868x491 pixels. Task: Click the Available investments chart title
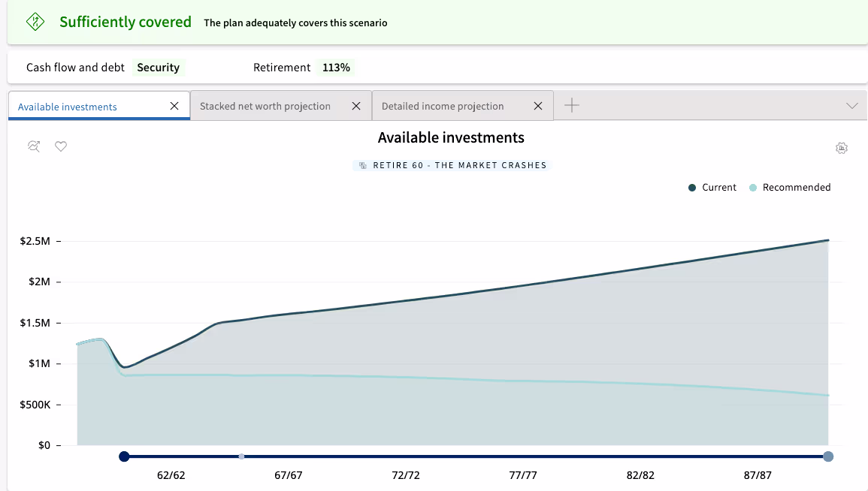[451, 137]
